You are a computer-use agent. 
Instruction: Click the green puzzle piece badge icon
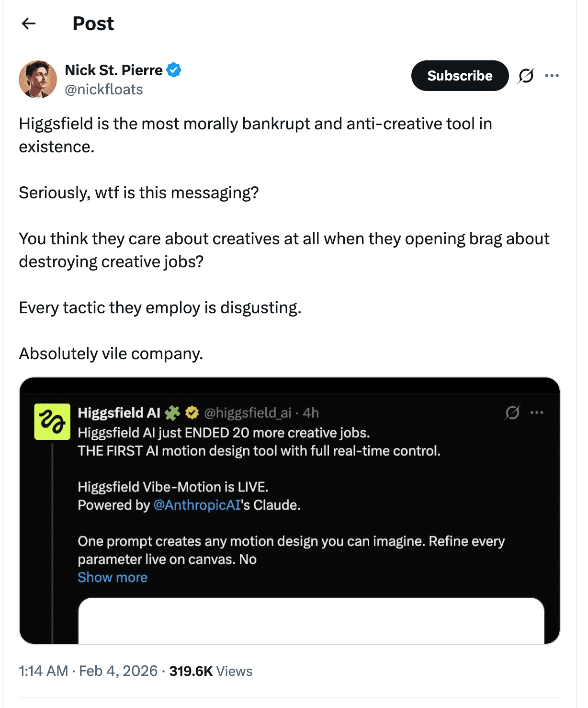[x=172, y=412]
